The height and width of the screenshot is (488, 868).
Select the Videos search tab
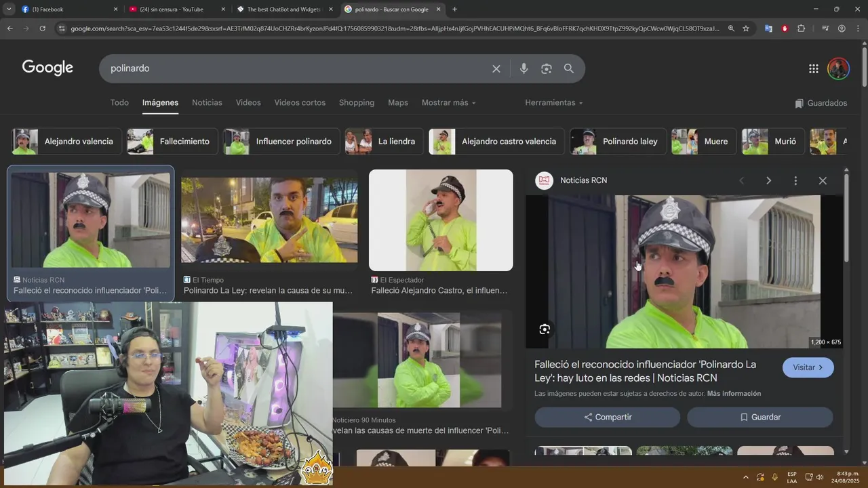tap(248, 102)
